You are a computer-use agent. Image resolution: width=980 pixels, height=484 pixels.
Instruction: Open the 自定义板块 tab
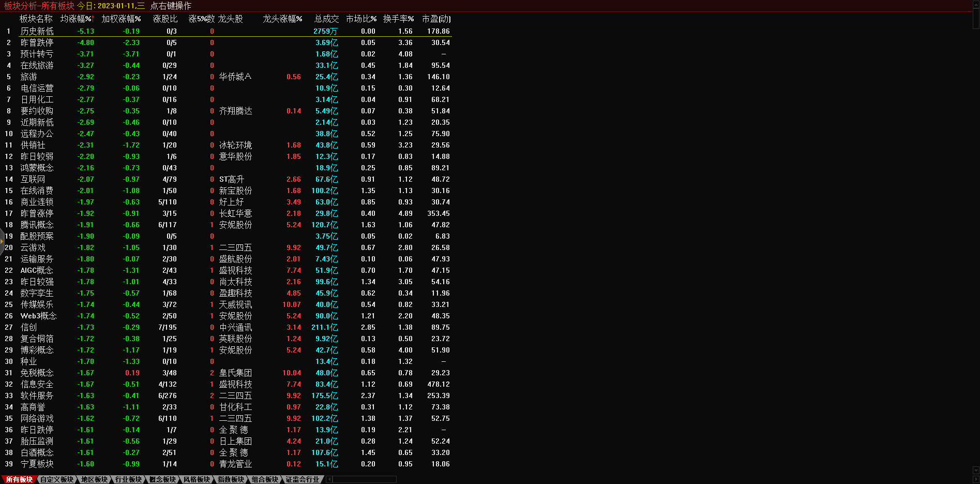pos(57,479)
